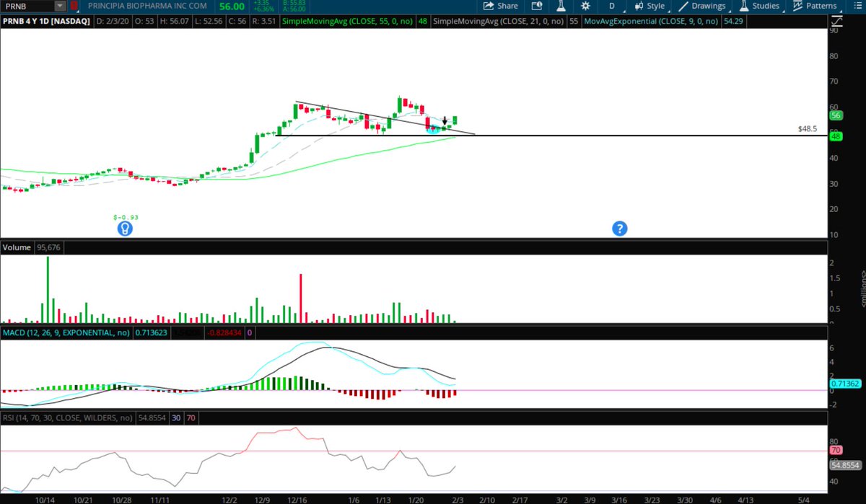Click the 12/16 date on the time axis
The image size is (866, 504).
(x=296, y=499)
